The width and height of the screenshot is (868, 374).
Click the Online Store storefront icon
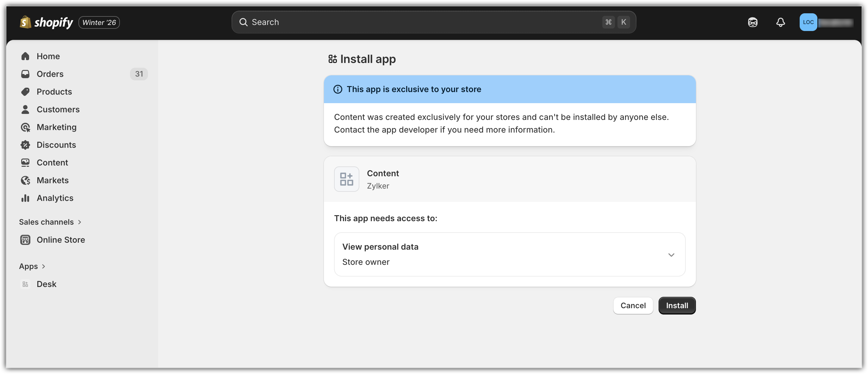point(25,240)
